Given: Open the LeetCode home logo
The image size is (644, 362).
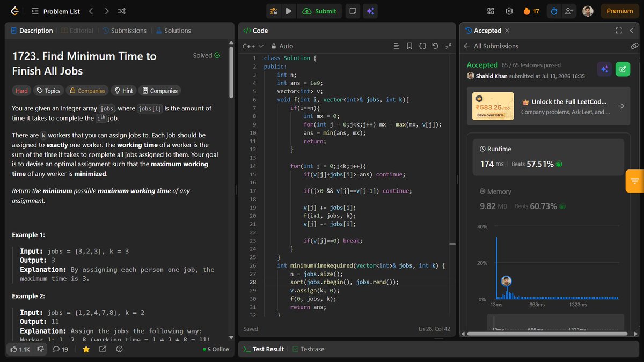Looking at the screenshot, I should click(14, 11).
